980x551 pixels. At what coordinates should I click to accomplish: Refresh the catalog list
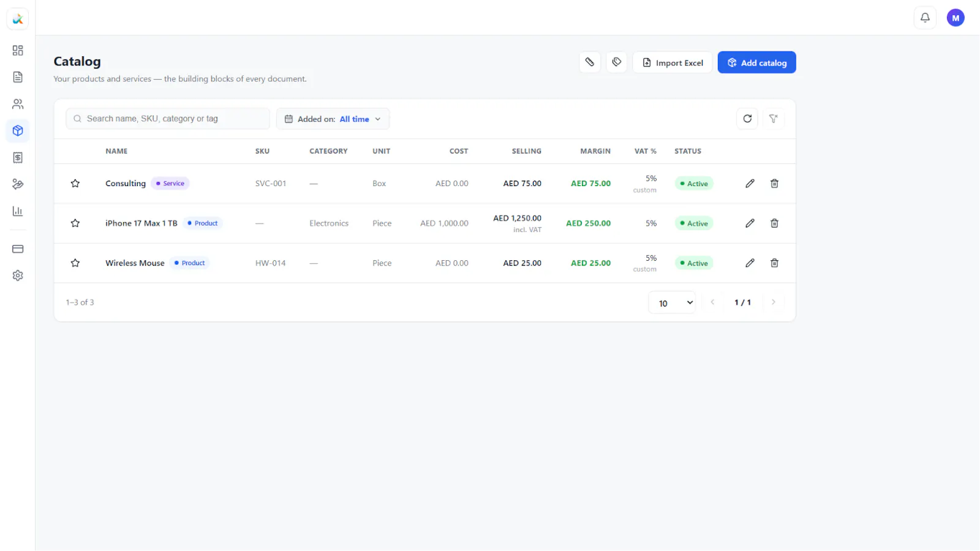point(747,119)
